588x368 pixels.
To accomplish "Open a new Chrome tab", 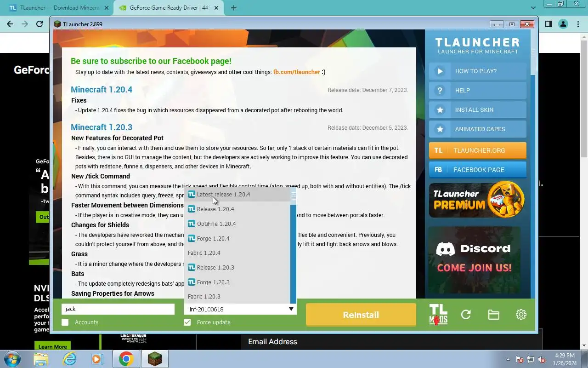I will point(233,8).
